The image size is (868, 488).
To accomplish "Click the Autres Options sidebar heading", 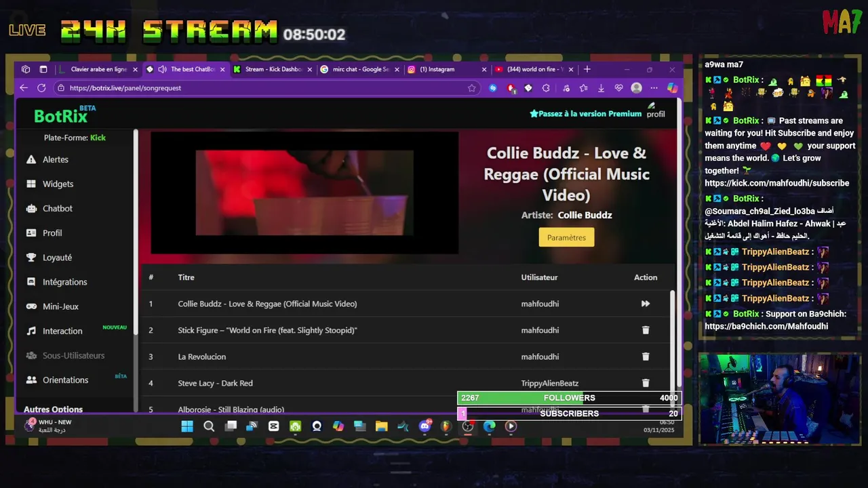I will 53,409.
